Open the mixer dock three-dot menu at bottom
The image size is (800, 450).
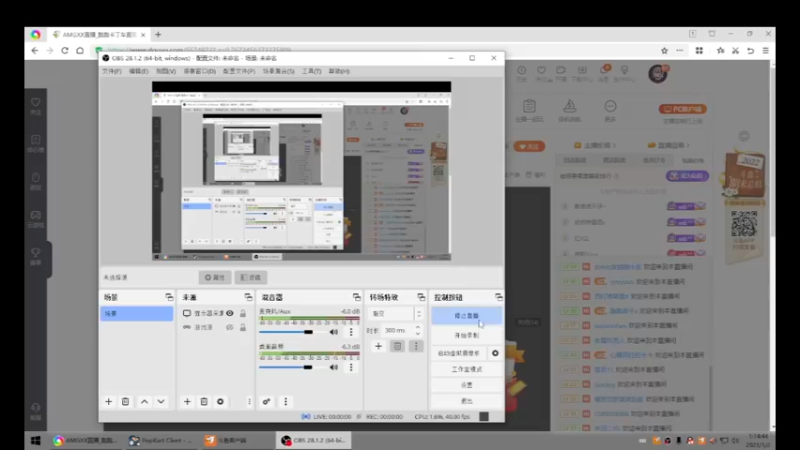coord(286,402)
